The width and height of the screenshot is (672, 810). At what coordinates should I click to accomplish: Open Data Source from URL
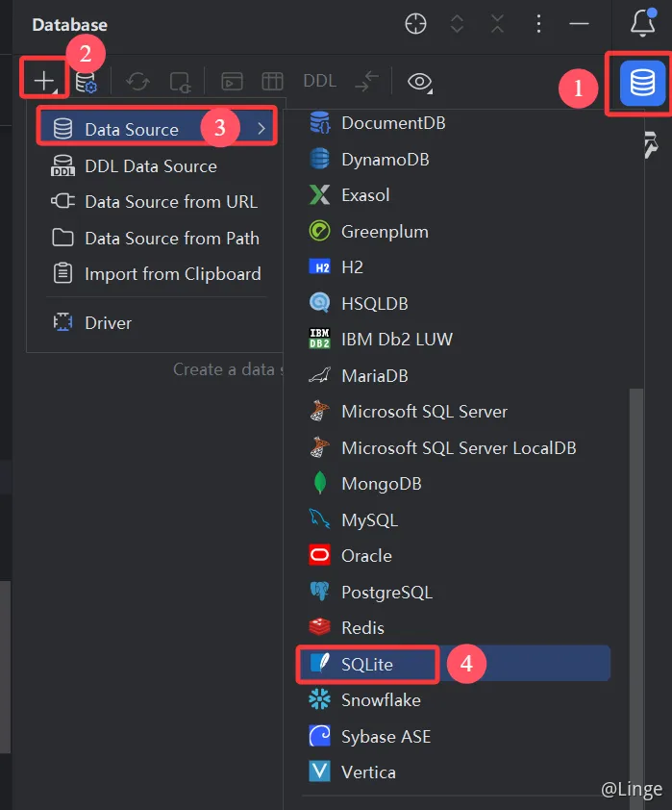click(170, 202)
